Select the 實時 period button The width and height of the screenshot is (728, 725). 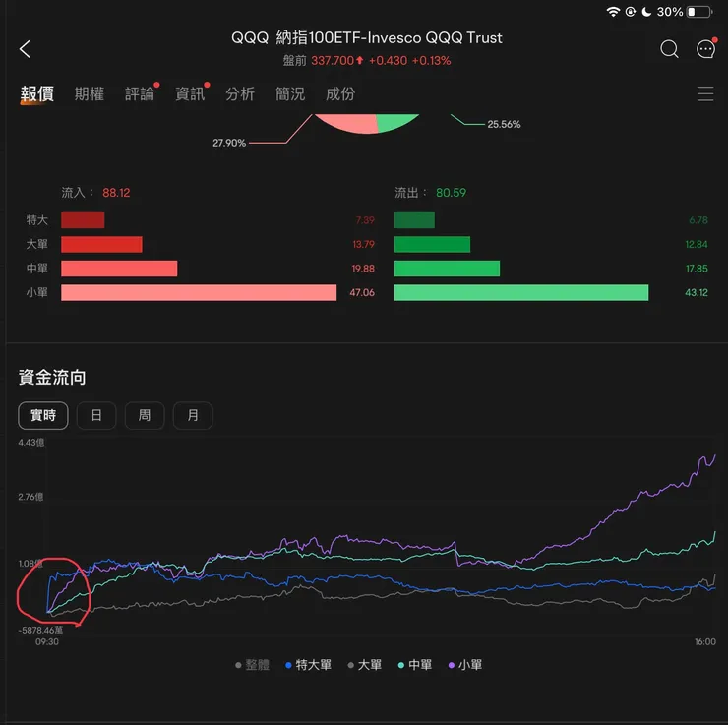tap(43, 415)
